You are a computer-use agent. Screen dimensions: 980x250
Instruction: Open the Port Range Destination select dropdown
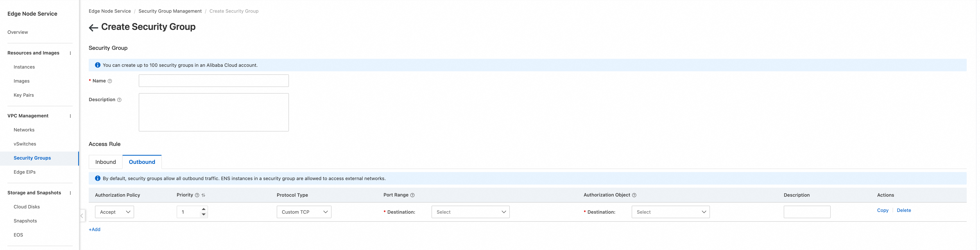pos(471,212)
